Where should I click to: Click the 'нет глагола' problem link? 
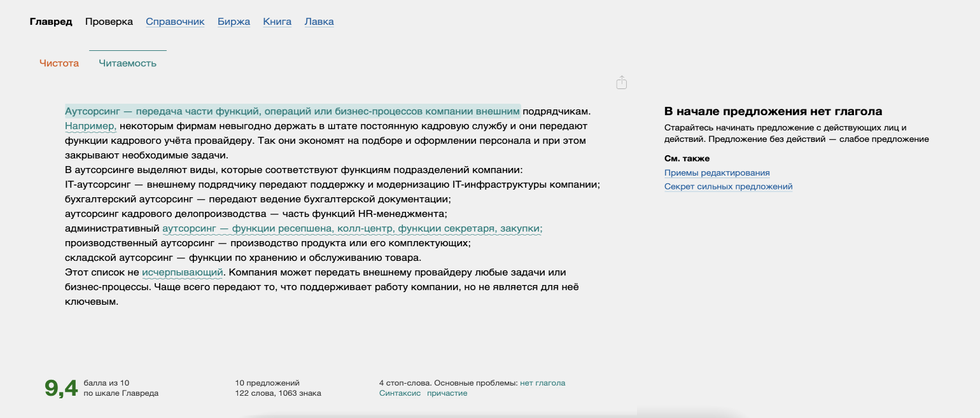coord(542,383)
